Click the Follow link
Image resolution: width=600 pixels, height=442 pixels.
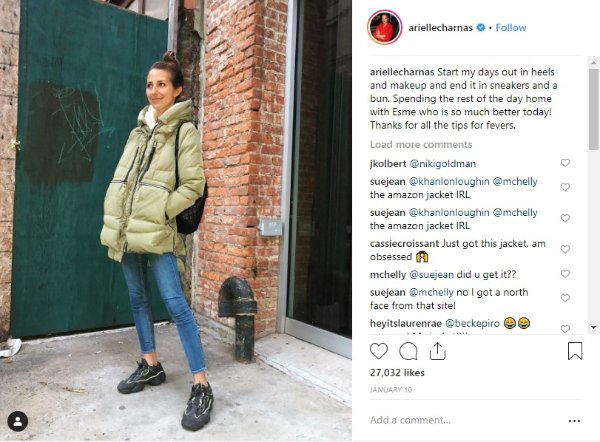tap(511, 28)
